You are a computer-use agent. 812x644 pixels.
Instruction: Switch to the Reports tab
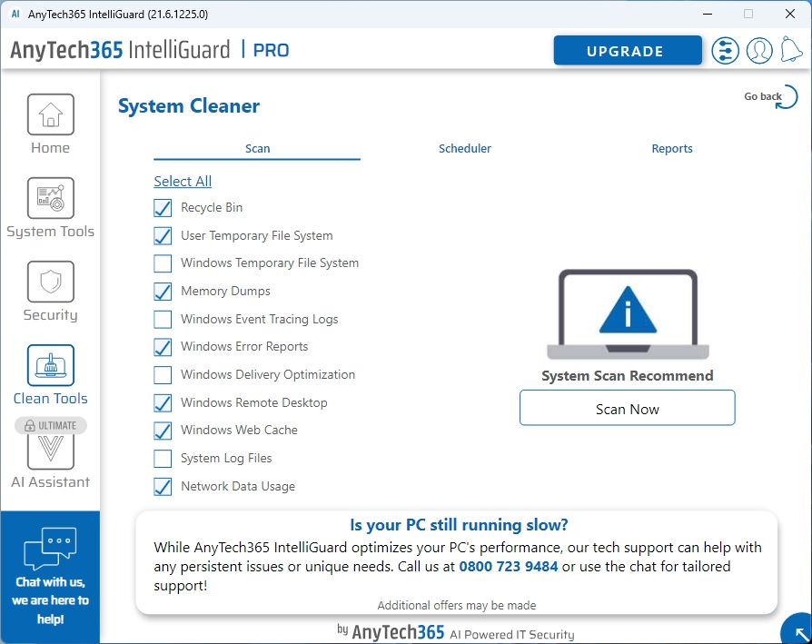671,149
